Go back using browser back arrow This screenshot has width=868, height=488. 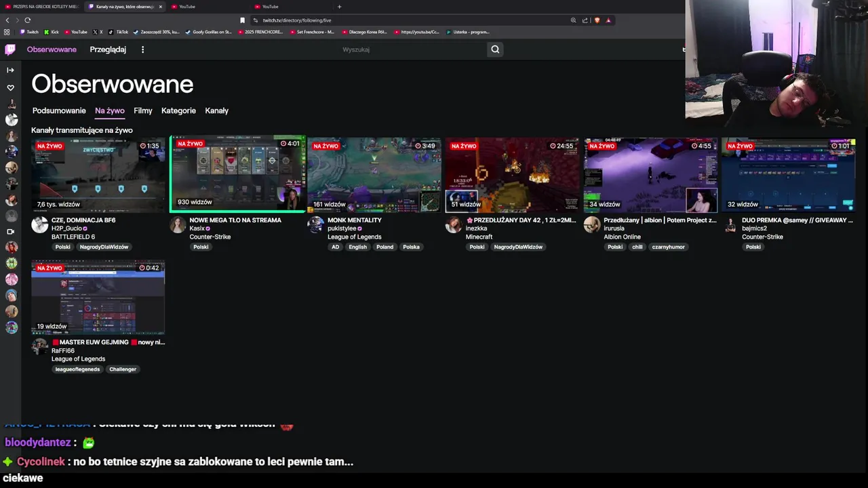click(x=7, y=20)
